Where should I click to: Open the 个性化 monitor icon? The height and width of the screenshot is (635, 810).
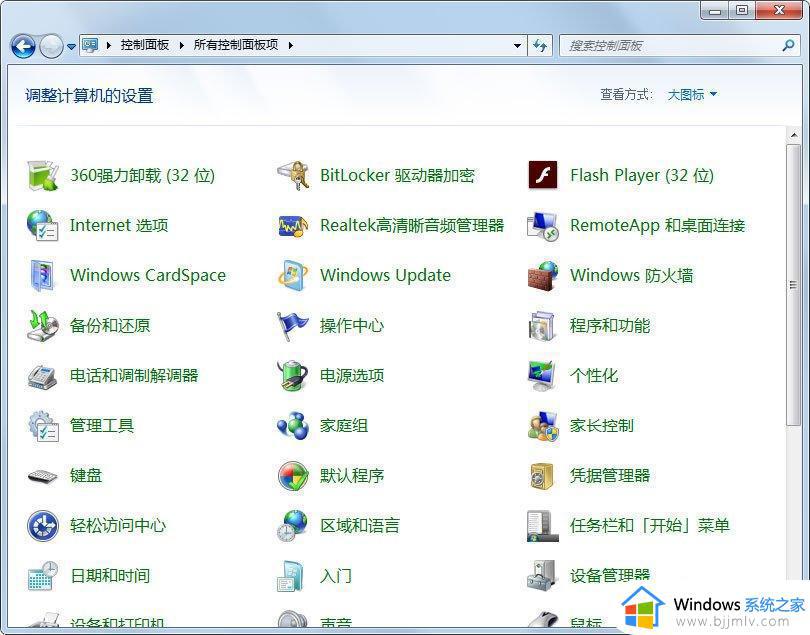(542, 376)
